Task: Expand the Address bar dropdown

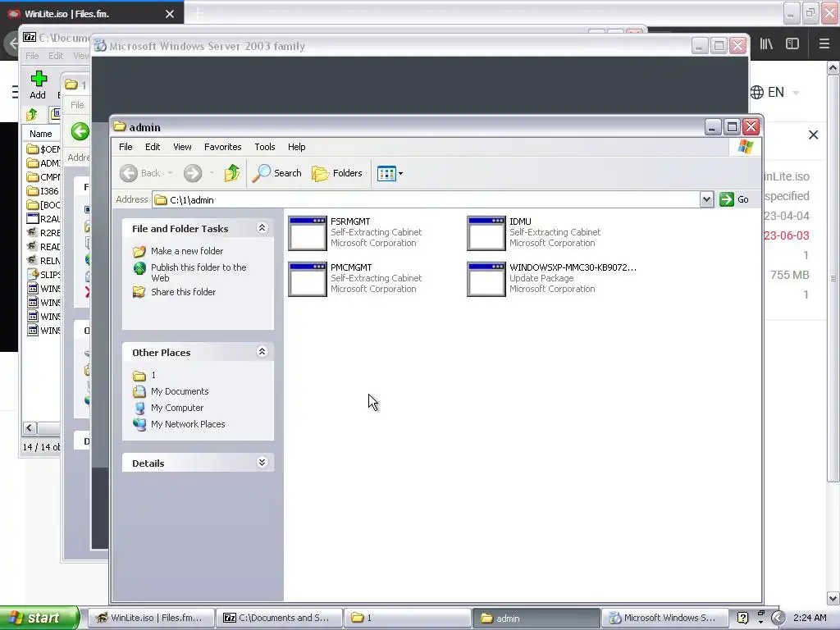Action: (706, 200)
